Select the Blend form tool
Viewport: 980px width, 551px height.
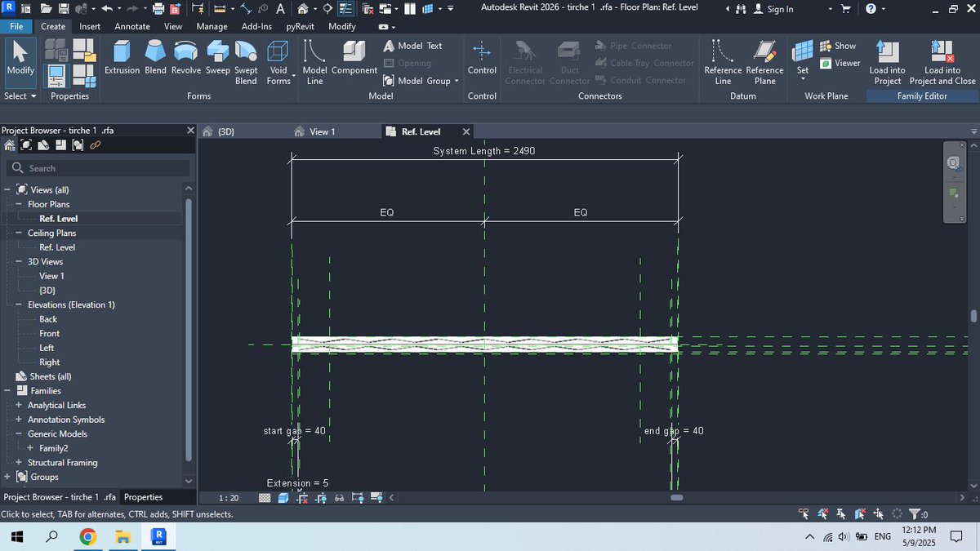pos(155,59)
